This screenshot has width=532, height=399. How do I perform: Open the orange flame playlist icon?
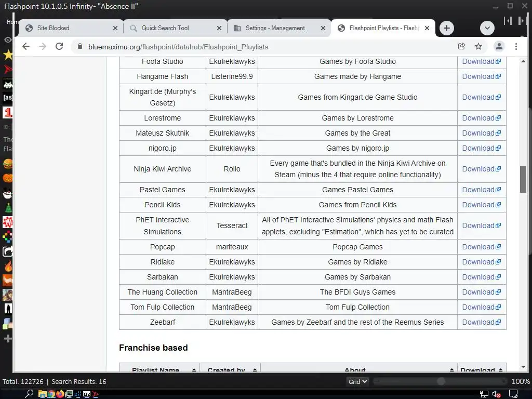(x=7, y=265)
